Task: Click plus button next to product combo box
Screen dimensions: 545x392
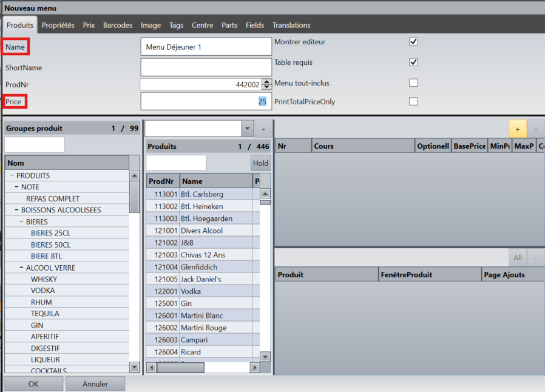Action: [x=263, y=129]
